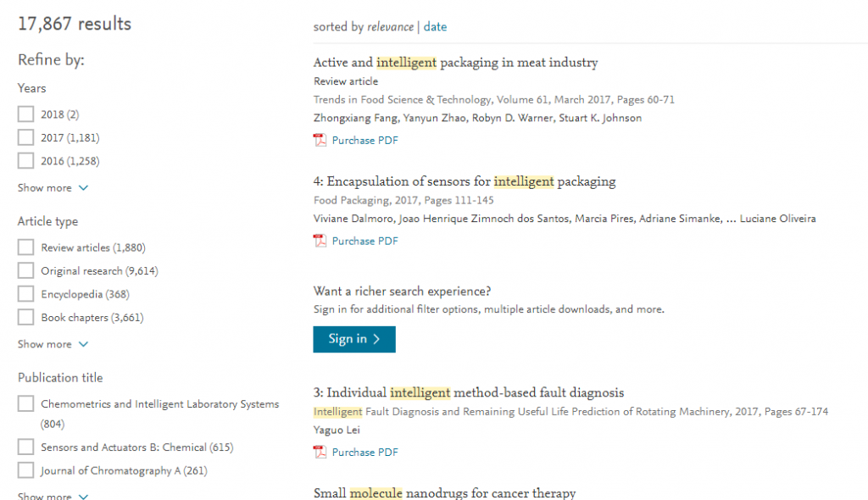Click Purchase PDF link for Yaguo Lei article
868x500 pixels.
[x=364, y=452]
